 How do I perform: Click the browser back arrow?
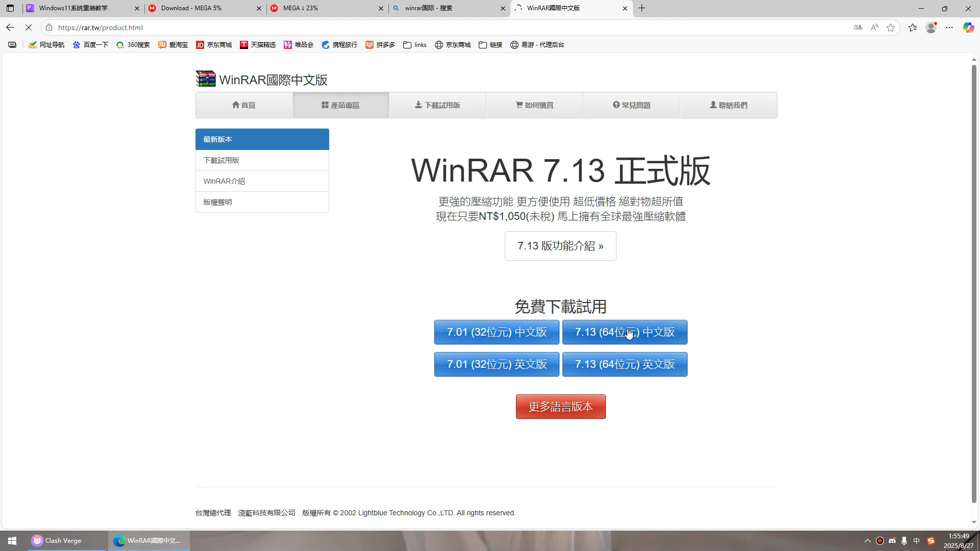click(x=10, y=28)
